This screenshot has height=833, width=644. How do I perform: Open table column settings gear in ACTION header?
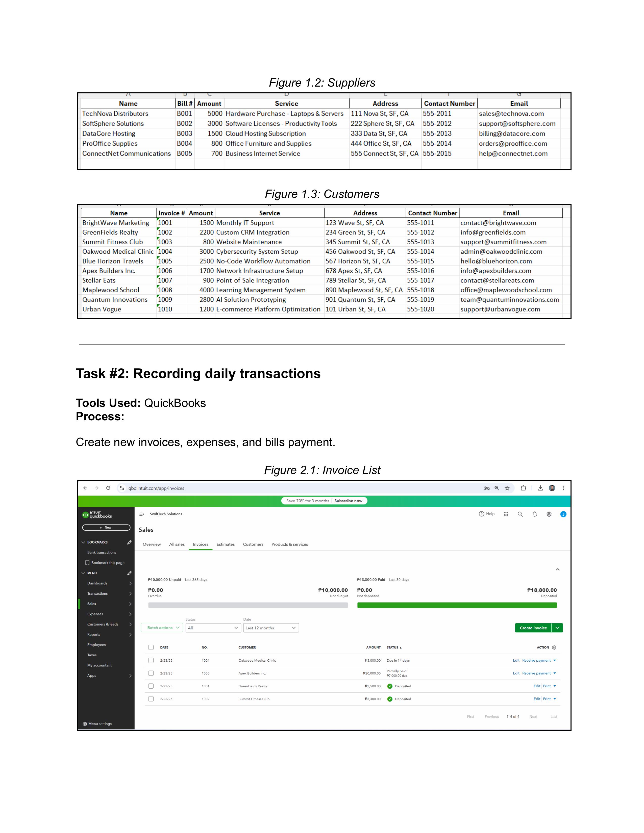point(554,647)
